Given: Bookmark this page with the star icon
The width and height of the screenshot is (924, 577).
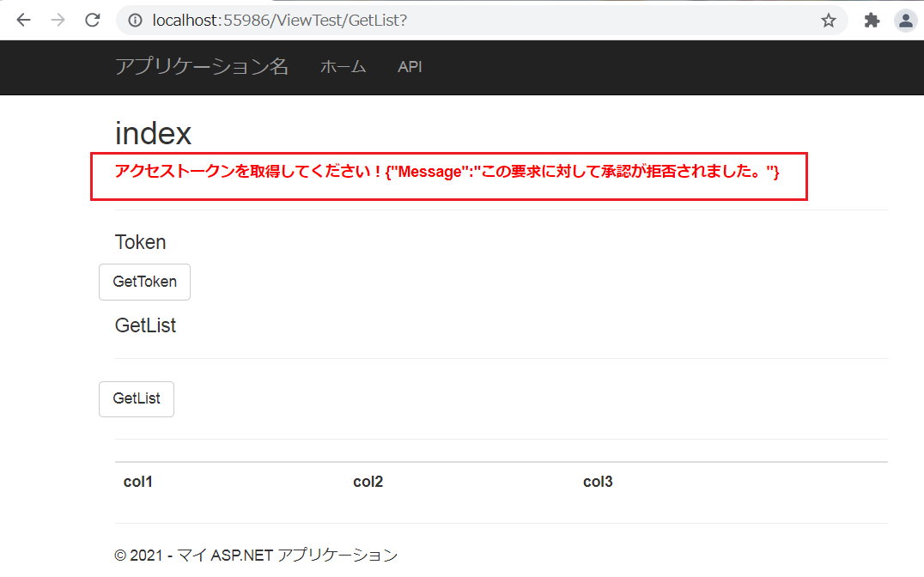Looking at the screenshot, I should coord(827,19).
